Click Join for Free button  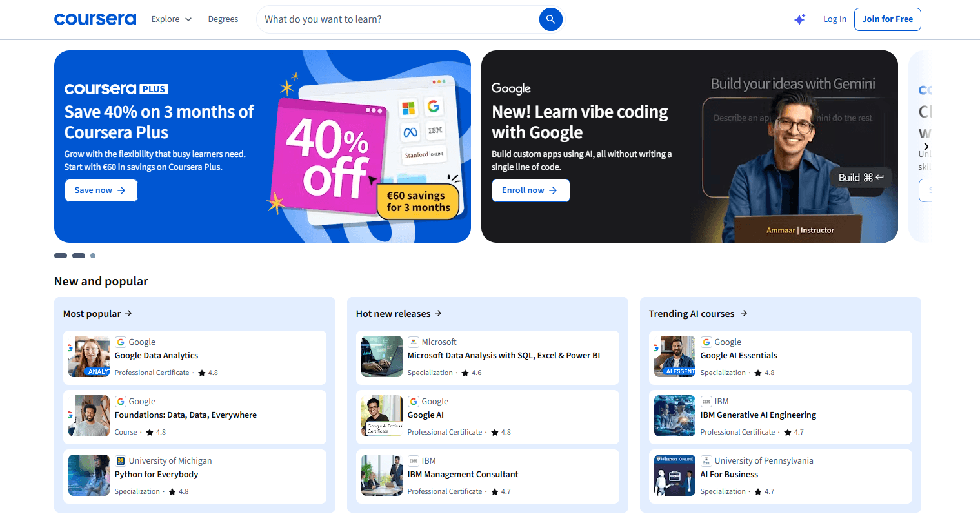coord(888,19)
